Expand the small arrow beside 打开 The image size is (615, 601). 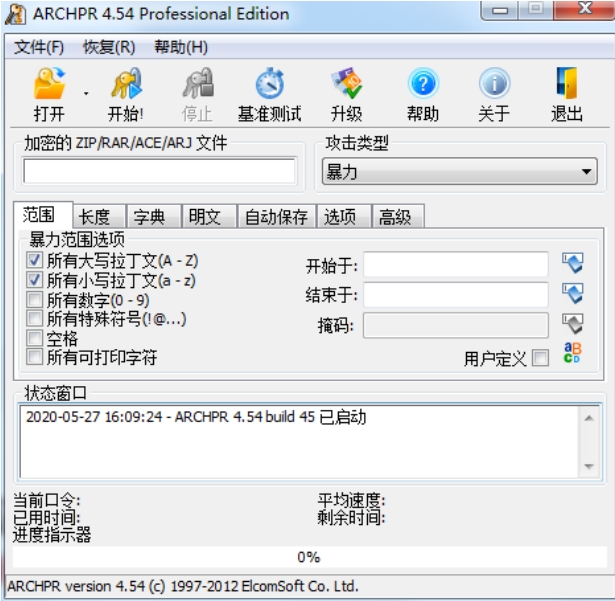pyautogui.click(x=86, y=93)
